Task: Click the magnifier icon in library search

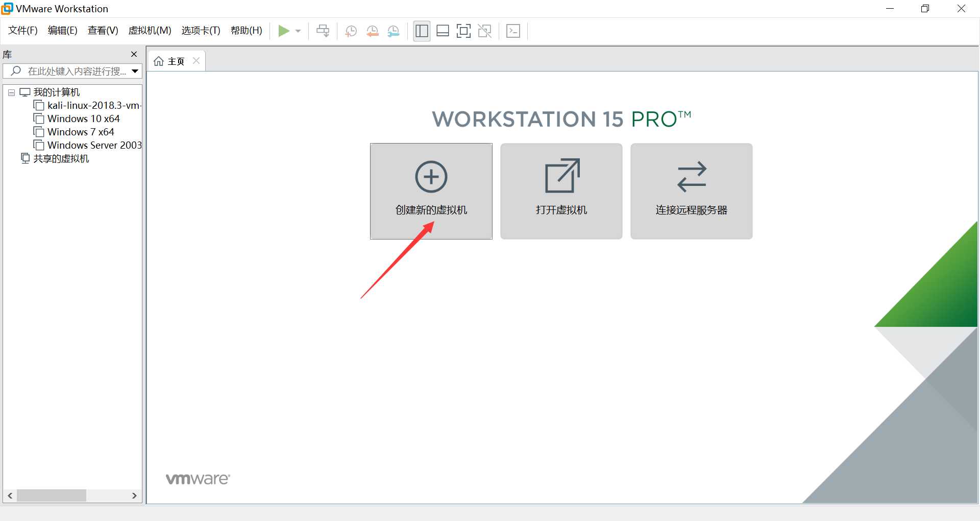Action: (16, 71)
